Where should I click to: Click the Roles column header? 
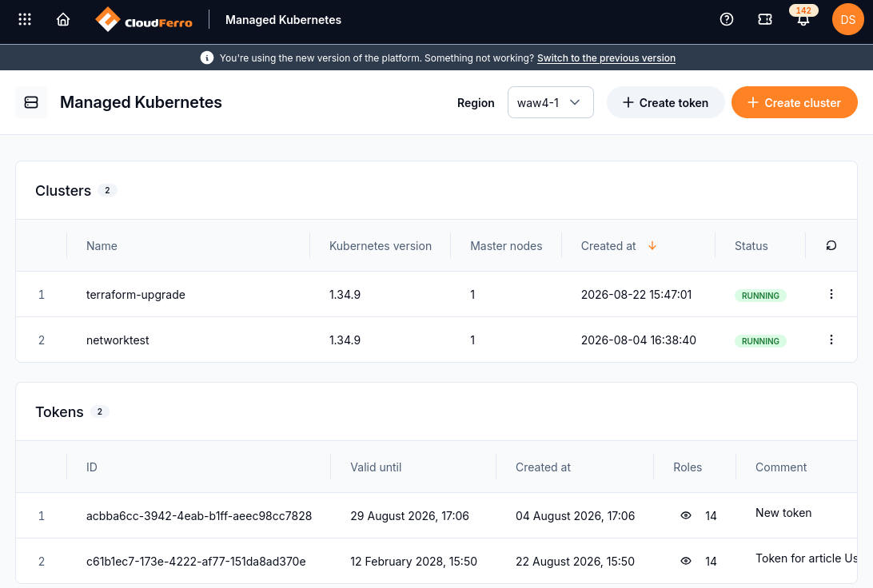pos(688,467)
